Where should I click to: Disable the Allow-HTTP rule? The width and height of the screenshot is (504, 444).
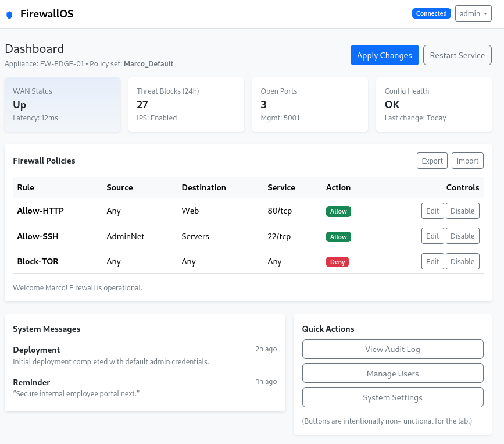[462, 211]
